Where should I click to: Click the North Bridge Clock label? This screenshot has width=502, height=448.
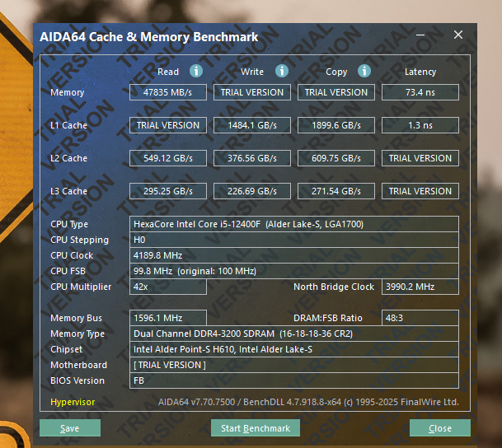pyautogui.click(x=334, y=287)
